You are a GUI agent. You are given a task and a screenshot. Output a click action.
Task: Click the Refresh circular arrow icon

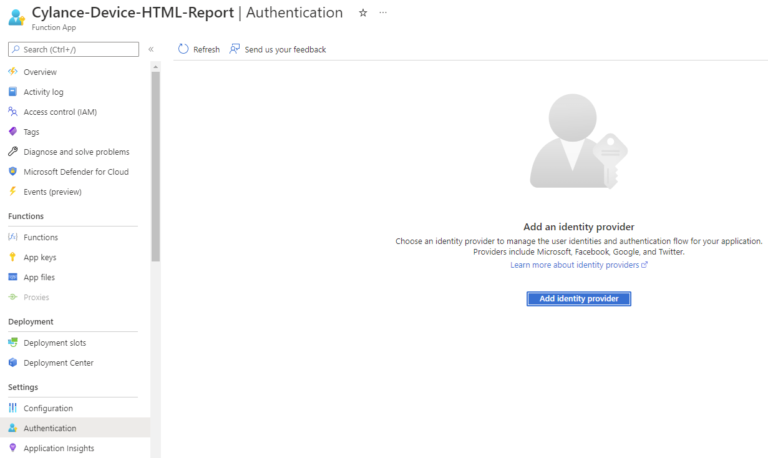183,49
